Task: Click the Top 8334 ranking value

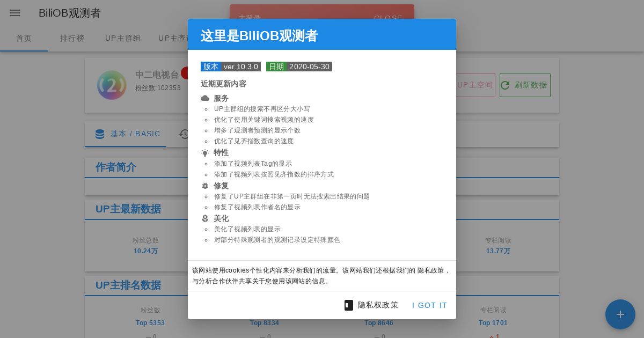Action: point(265,323)
